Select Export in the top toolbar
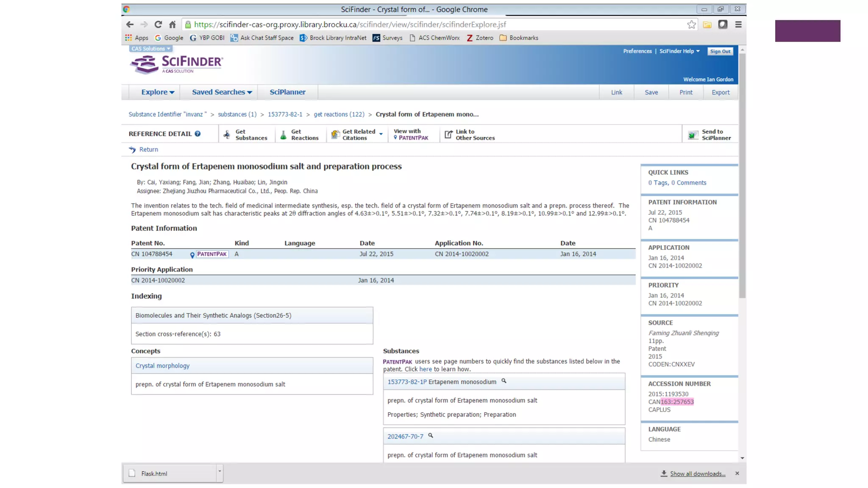The height and width of the screenshot is (488, 868). [720, 92]
